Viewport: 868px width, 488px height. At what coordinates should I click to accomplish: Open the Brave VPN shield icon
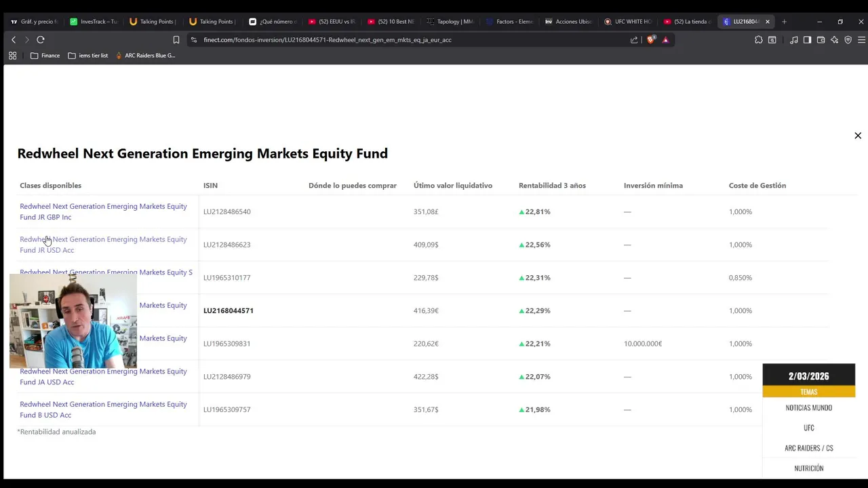pyautogui.click(x=848, y=40)
